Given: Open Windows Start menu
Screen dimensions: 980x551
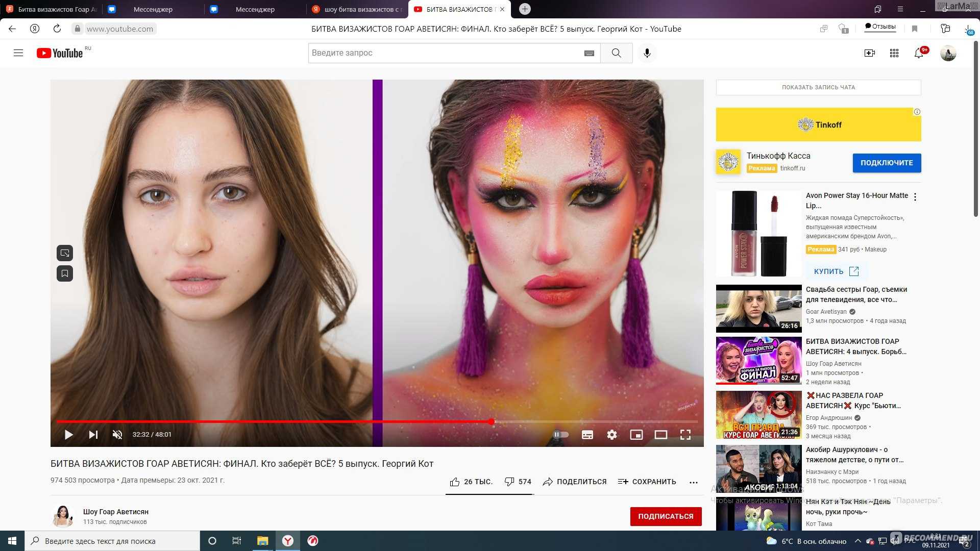Looking at the screenshot, I should (12, 541).
